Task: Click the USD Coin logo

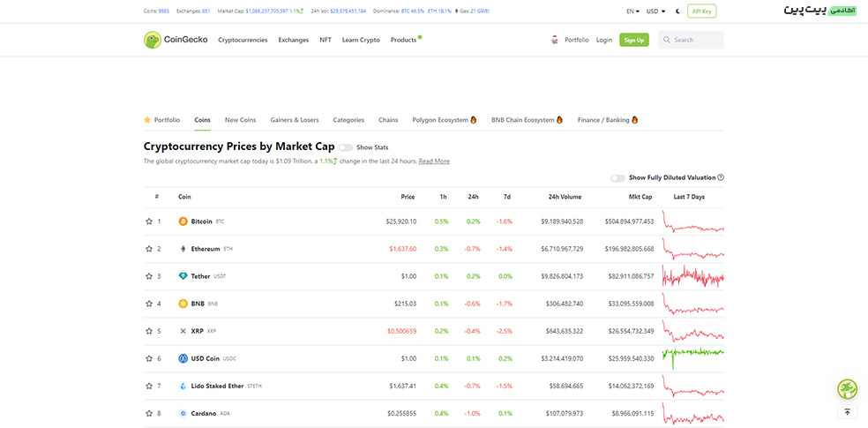Action: [183, 359]
